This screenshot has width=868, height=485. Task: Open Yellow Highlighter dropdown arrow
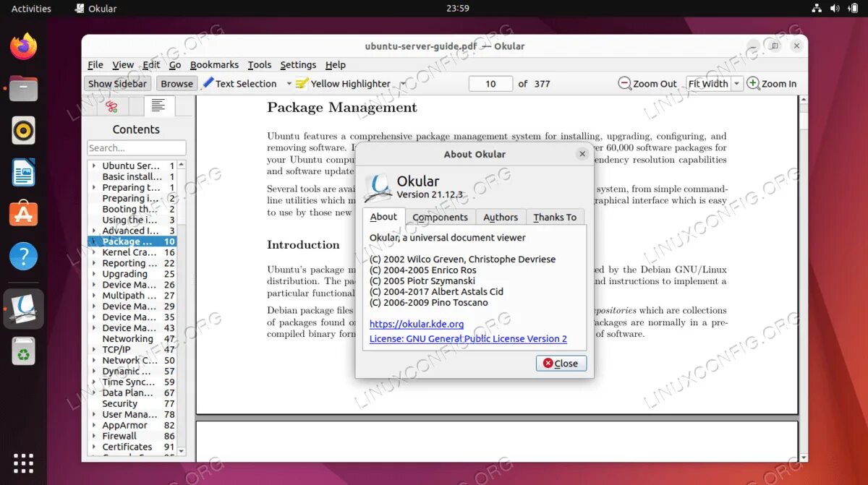402,84
